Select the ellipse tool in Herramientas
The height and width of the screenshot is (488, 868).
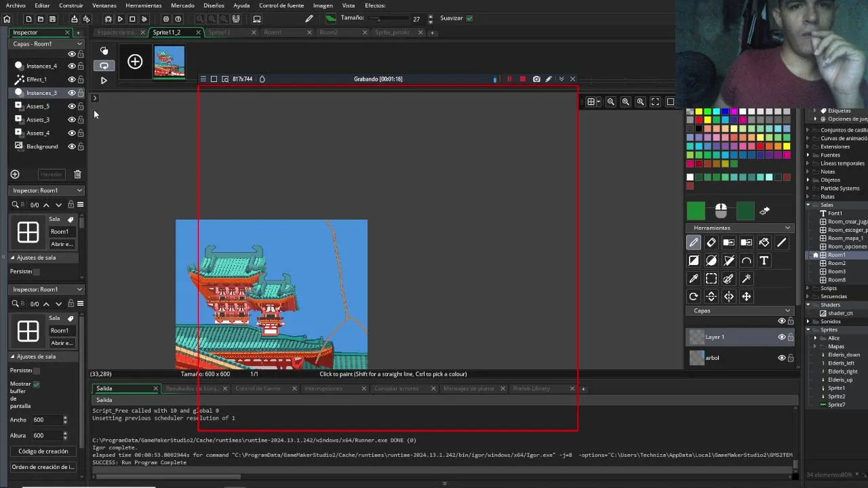[711, 260]
